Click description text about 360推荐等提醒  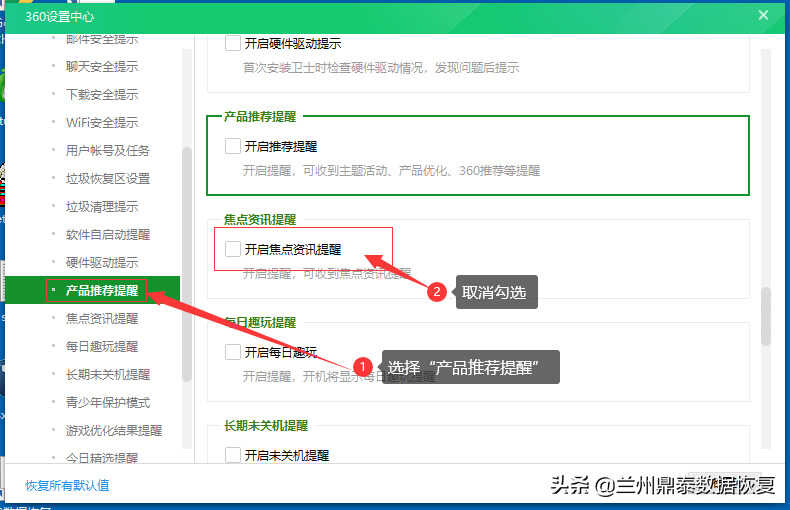(x=391, y=171)
